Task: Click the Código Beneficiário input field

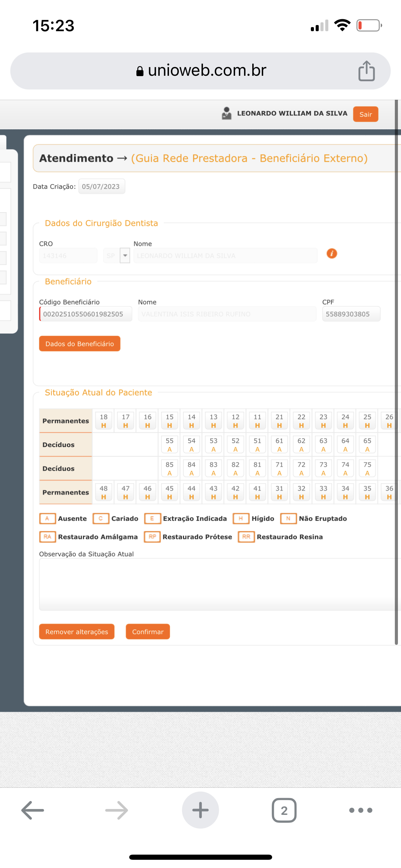Action: (86, 314)
